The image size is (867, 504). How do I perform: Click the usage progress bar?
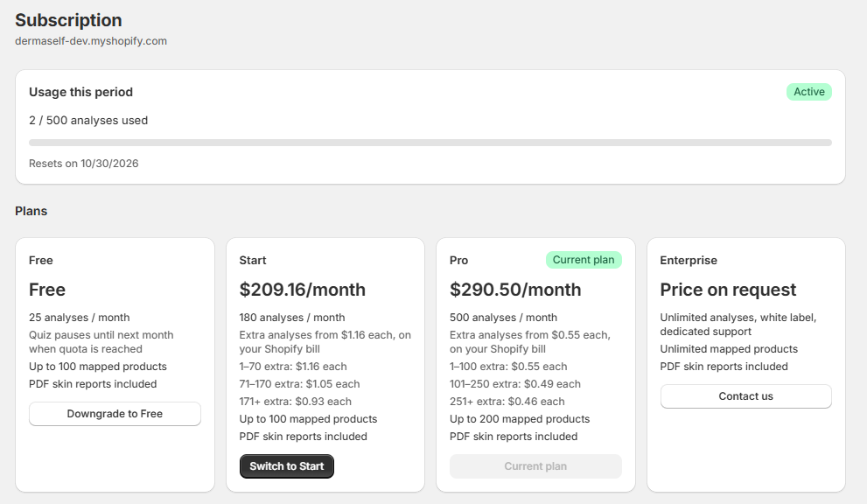point(430,143)
